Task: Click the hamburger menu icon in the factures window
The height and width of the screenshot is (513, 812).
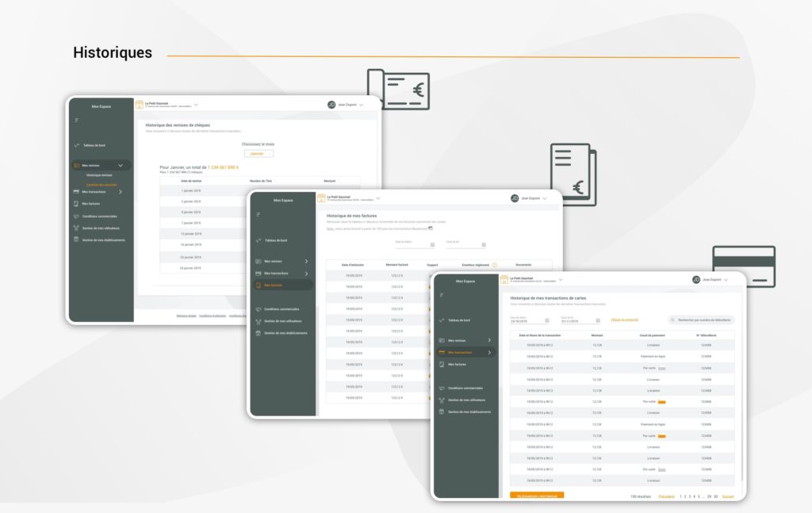Action: pyautogui.click(x=259, y=214)
